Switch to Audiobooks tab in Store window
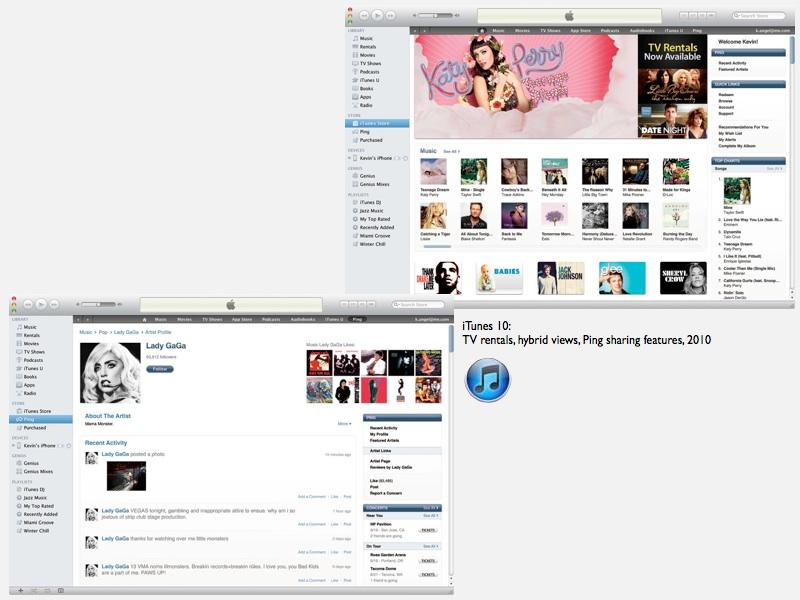Image resolution: width=800 pixels, height=600 pixels. tap(642, 31)
